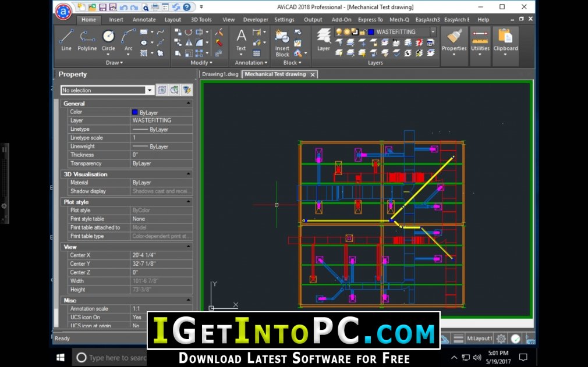Viewport: 588px width, 367px height.
Task: Click the Windows Start button
Action: 61,358
